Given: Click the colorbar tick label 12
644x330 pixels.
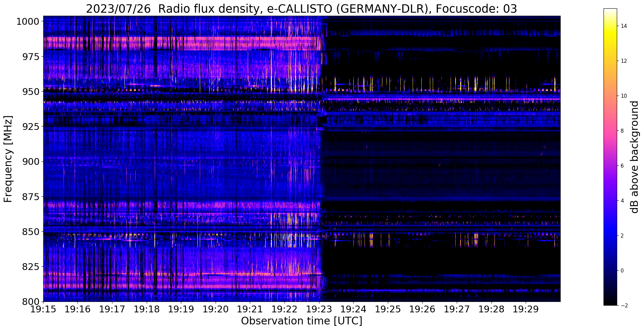Looking at the screenshot, I should click(x=624, y=61).
